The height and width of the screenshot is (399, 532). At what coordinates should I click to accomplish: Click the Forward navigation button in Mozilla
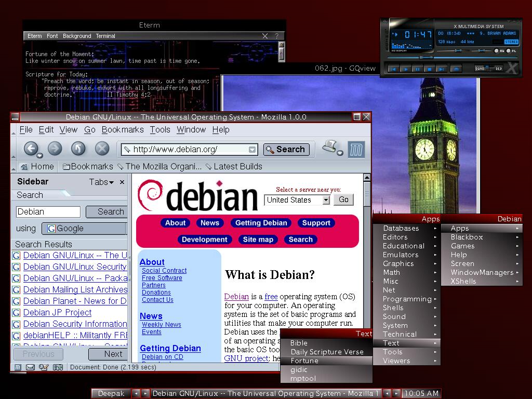[x=55, y=149]
